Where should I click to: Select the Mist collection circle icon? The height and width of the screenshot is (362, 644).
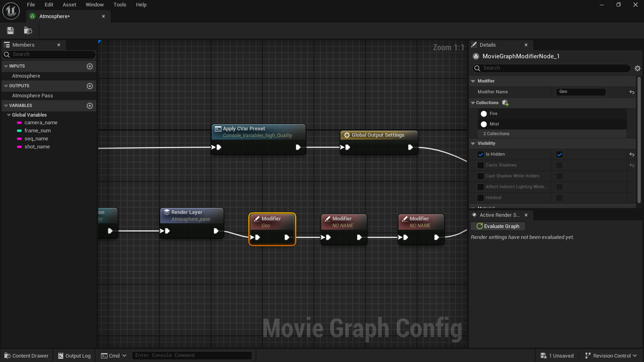pyautogui.click(x=484, y=124)
